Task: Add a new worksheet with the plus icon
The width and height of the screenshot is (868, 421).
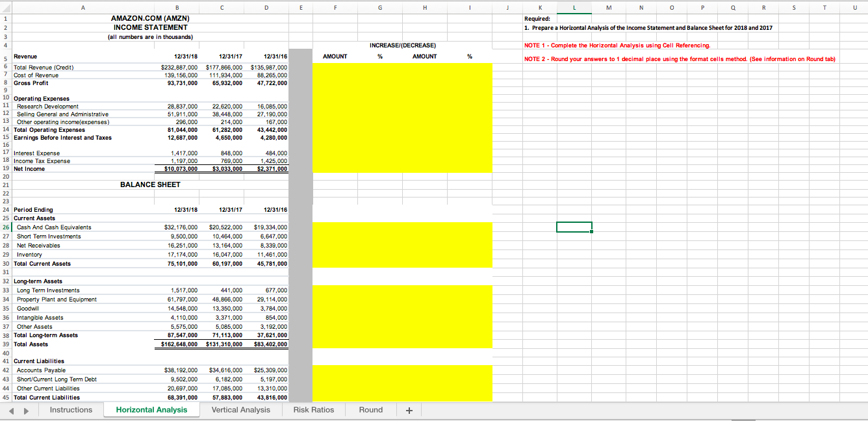Action: 408,409
